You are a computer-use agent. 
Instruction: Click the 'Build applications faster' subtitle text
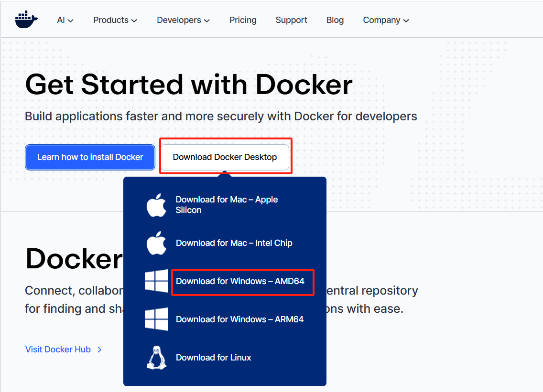pos(221,116)
